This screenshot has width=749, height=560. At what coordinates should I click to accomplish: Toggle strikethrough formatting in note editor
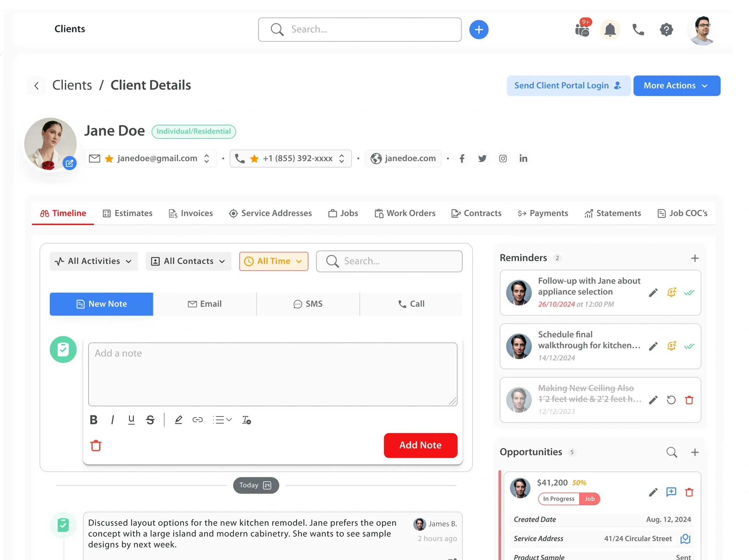(150, 420)
